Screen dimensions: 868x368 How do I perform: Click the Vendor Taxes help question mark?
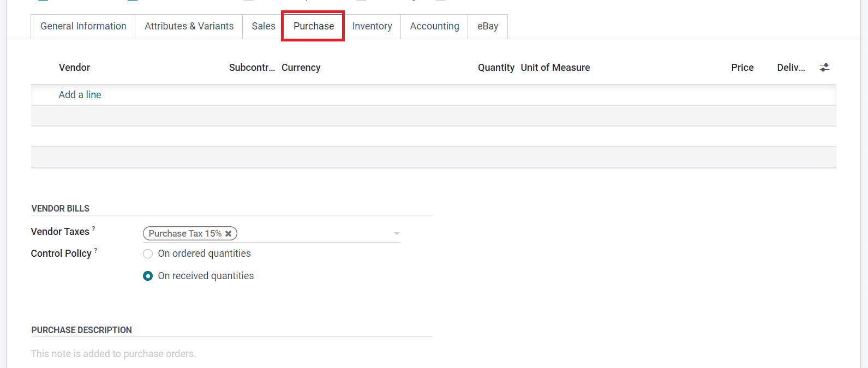point(94,229)
